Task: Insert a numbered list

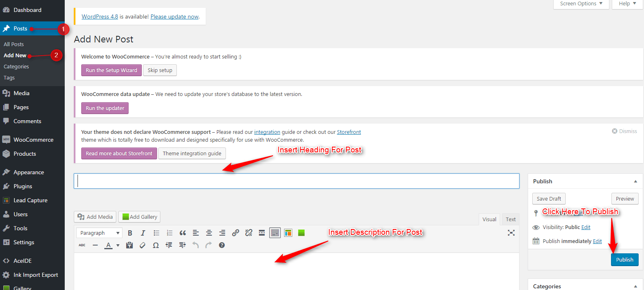Action: [x=169, y=233]
